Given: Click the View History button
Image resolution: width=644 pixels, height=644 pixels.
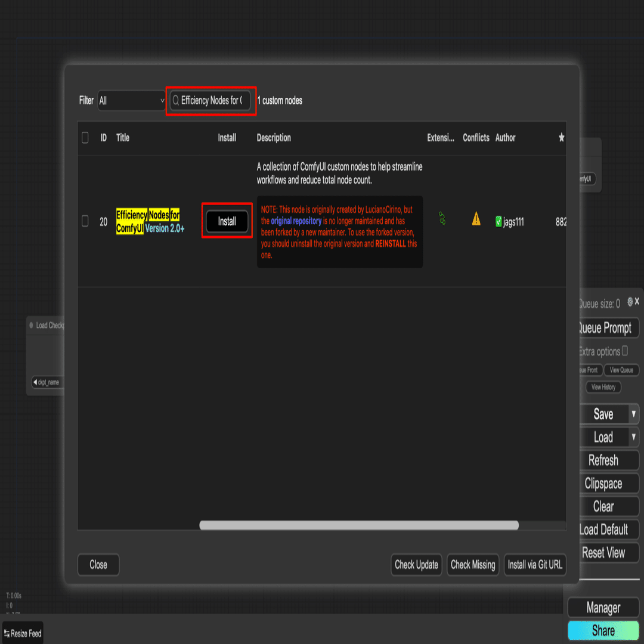Looking at the screenshot, I should pyautogui.click(x=603, y=387).
